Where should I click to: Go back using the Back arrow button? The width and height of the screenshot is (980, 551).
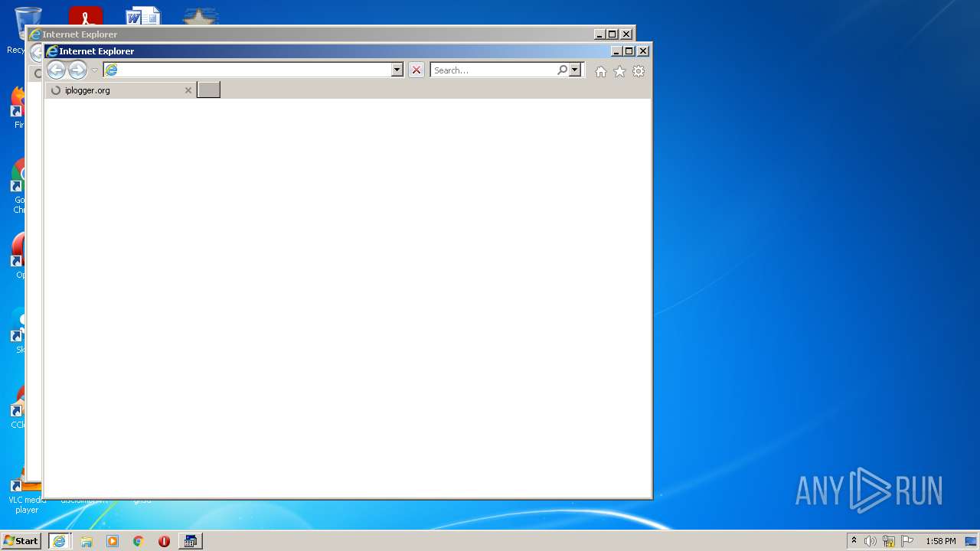(56, 70)
